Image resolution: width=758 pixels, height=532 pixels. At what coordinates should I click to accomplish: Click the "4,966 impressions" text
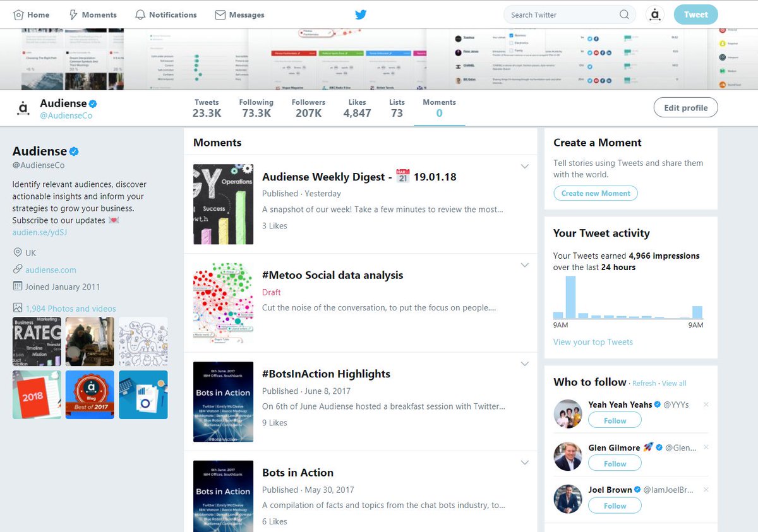click(665, 256)
